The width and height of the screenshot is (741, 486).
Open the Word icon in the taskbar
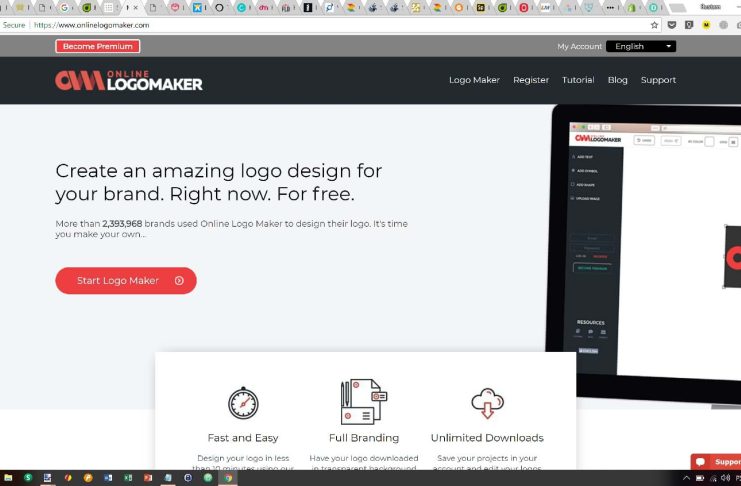tap(108, 478)
